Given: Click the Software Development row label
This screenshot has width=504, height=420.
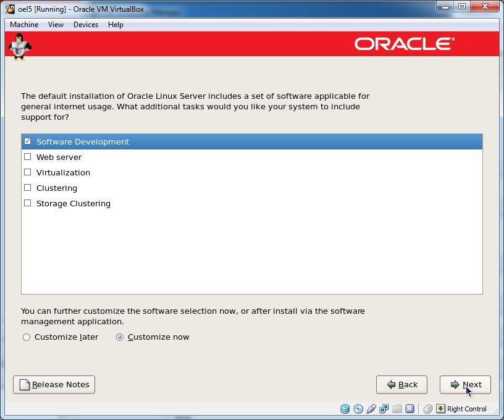Looking at the screenshot, I should pyautogui.click(x=83, y=141).
